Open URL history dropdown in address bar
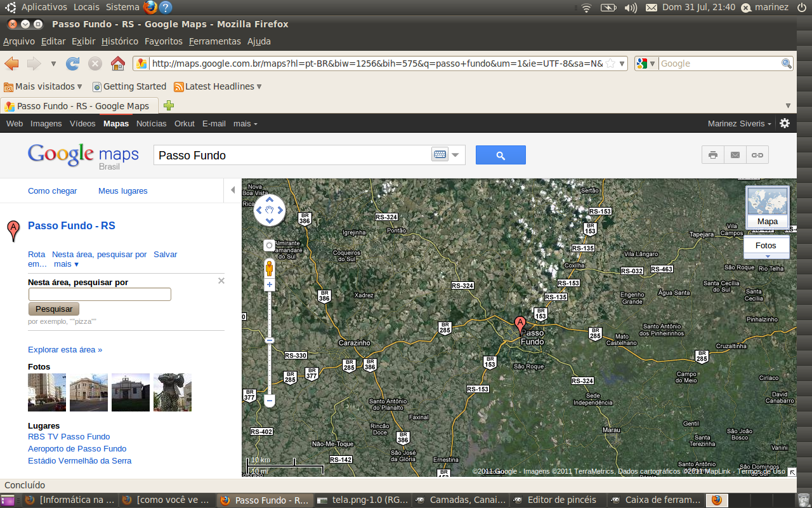The width and height of the screenshot is (812, 508). [x=622, y=63]
